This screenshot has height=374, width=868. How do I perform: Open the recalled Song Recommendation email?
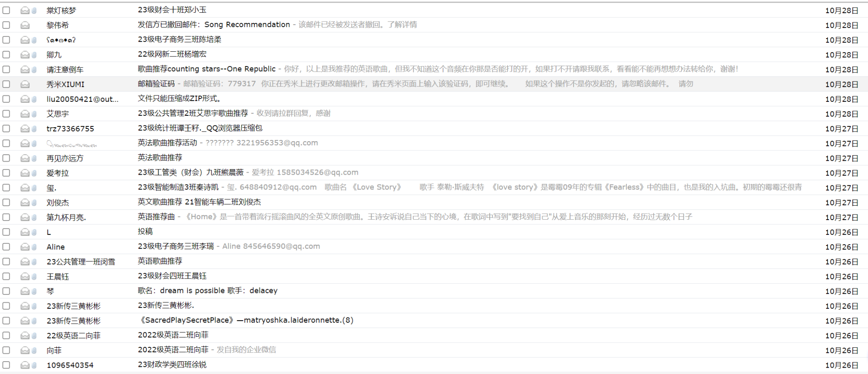[214, 25]
